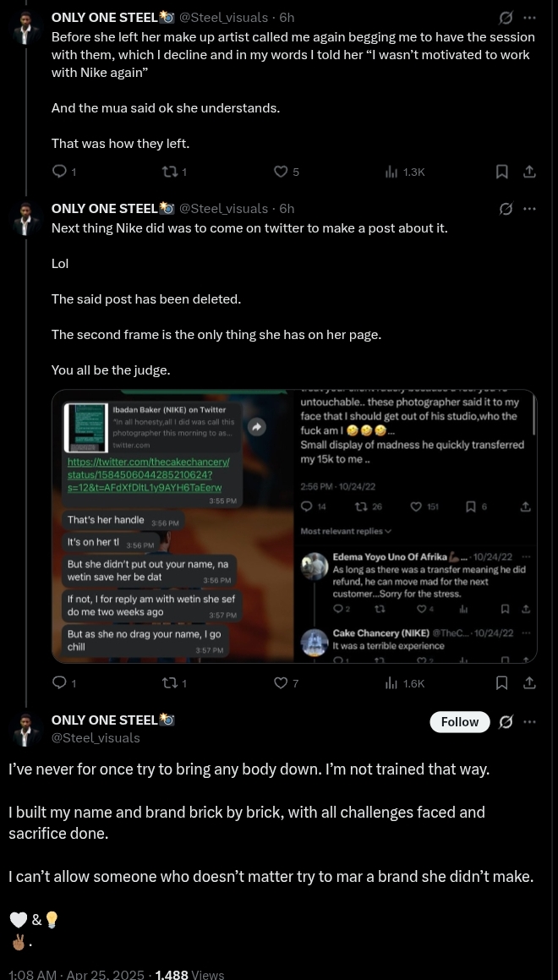The width and height of the screenshot is (558, 980).
Task: Bookmark the first tweet in the thread
Action: point(501,172)
